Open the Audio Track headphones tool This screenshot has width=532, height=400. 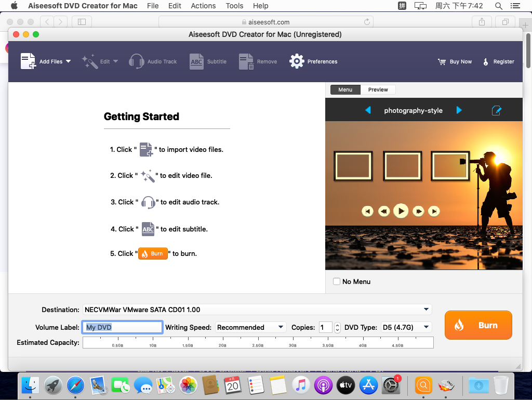coord(137,61)
